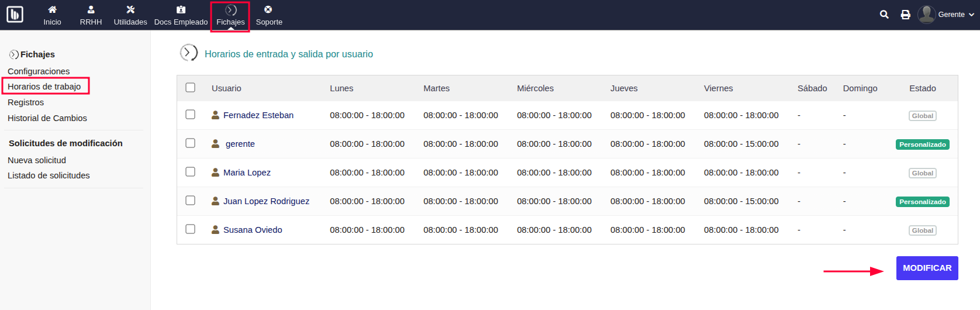Expand the Gerente user dropdown arrow
The width and height of the screenshot is (980, 310).
click(971, 15)
